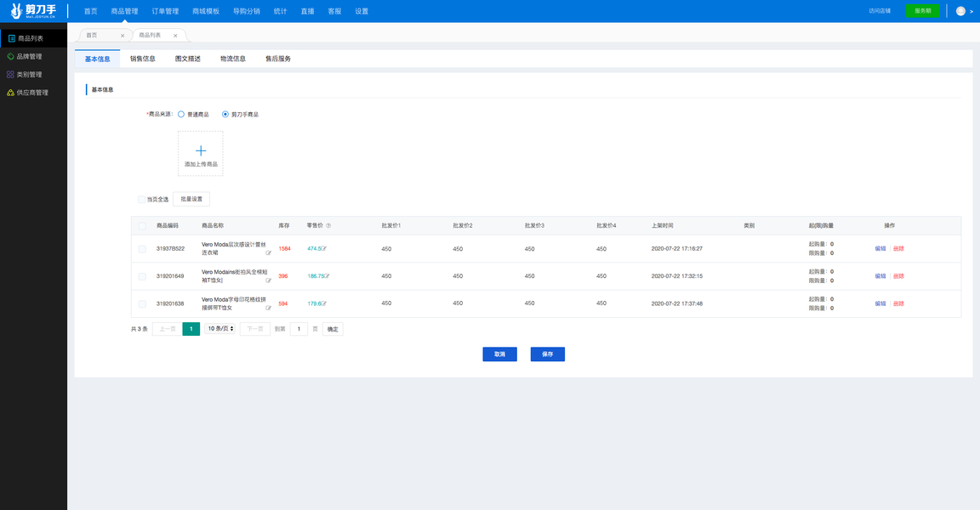Edit retail price icon next to 474.5
The height and width of the screenshot is (510, 980).
[x=324, y=248]
